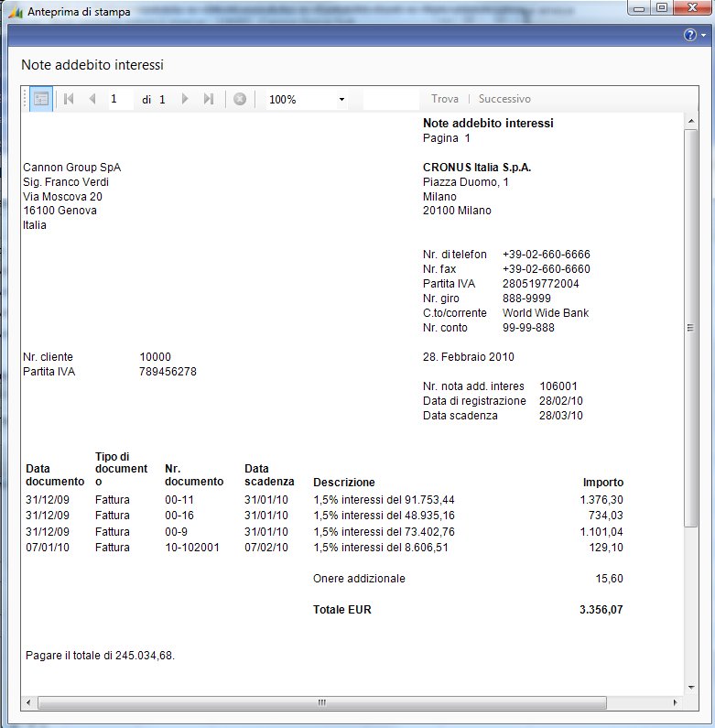
Task: Click the Onere addizionale amount 15,60
Action: pyautogui.click(x=609, y=579)
